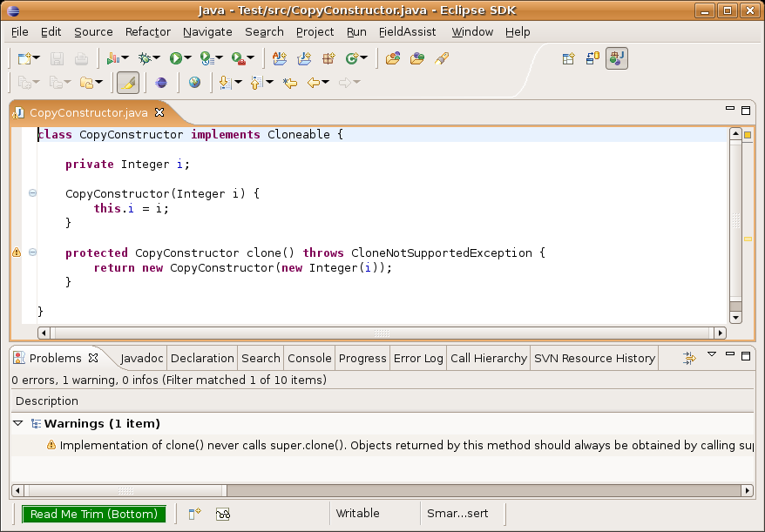Screen dimensions: 765x532
Task: Click the Save icon in the toolbar
Action: click(x=57, y=59)
